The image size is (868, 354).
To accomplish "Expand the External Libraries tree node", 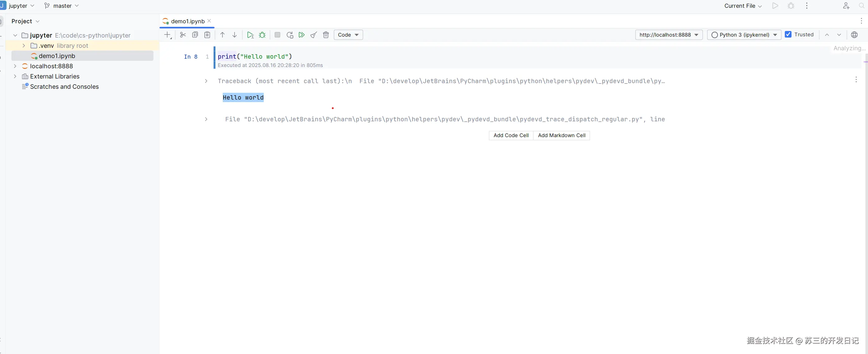I will (x=15, y=76).
